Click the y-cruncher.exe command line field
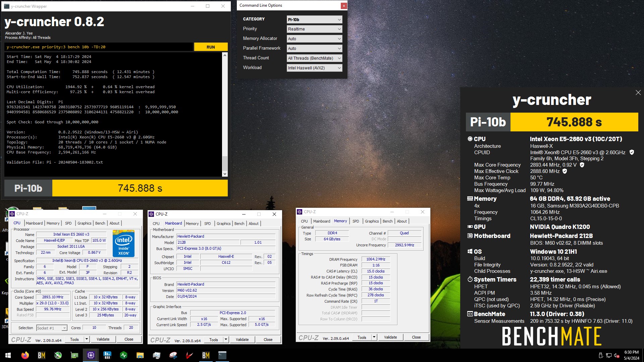The height and width of the screenshot is (362, 644). (x=99, y=47)
